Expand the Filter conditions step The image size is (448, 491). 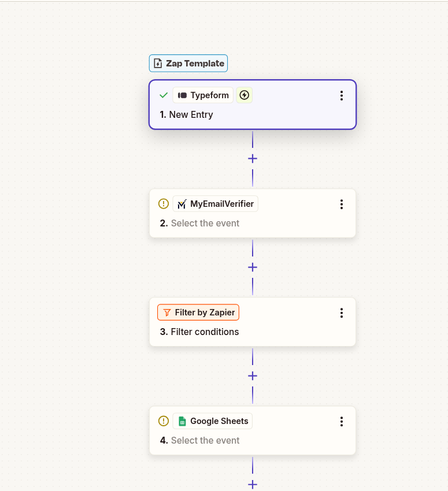253,322
